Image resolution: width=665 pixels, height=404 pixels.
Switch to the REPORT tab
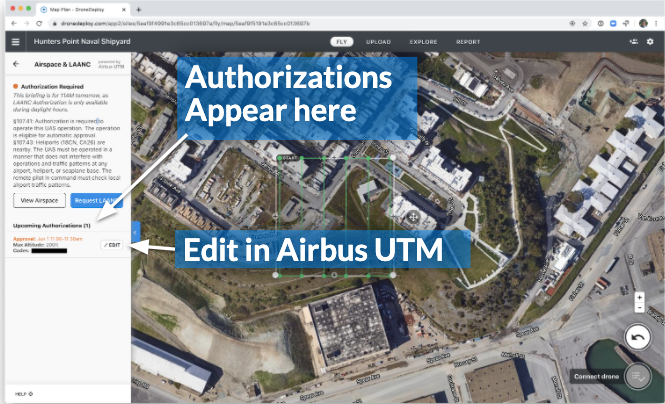point(468,42)
